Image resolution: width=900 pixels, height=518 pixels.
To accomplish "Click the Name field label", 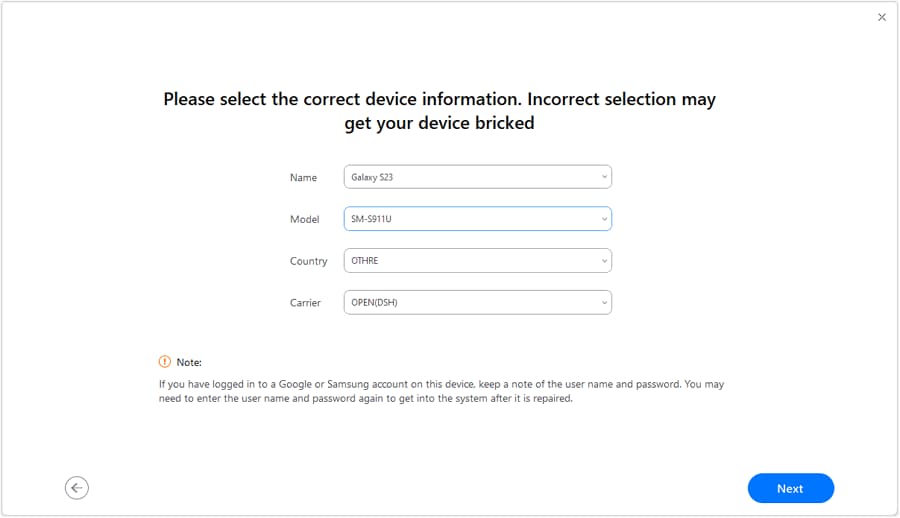I will (x=303, y=177).
